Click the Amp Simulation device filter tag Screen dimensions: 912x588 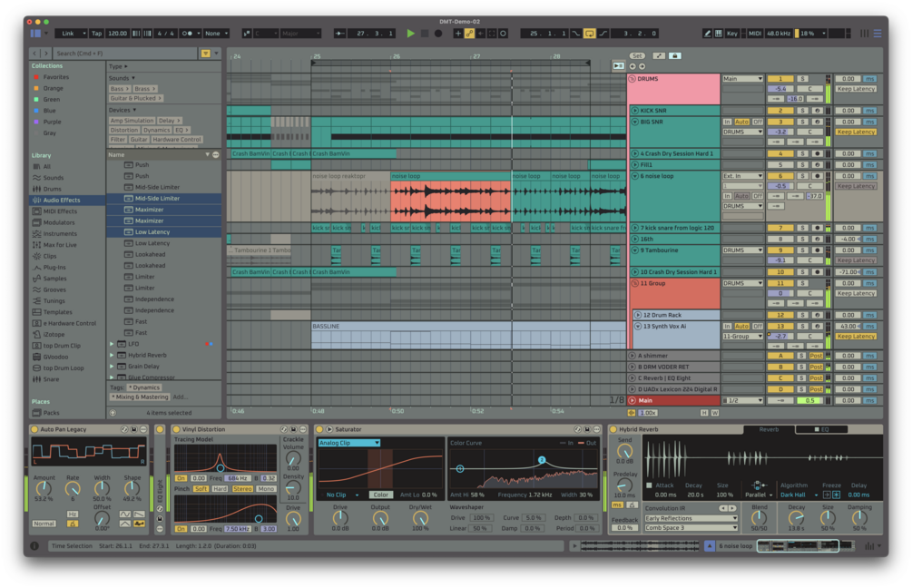pos(132,121)
